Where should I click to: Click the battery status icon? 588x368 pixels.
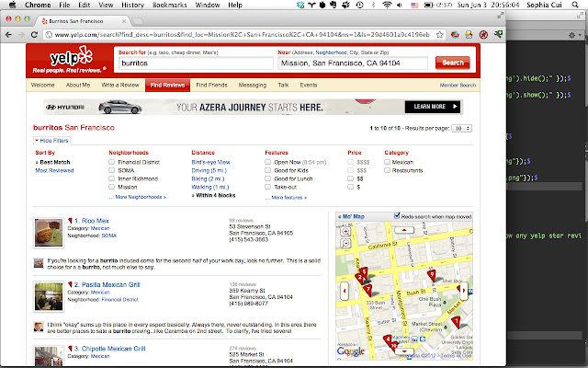coord(428,5)
